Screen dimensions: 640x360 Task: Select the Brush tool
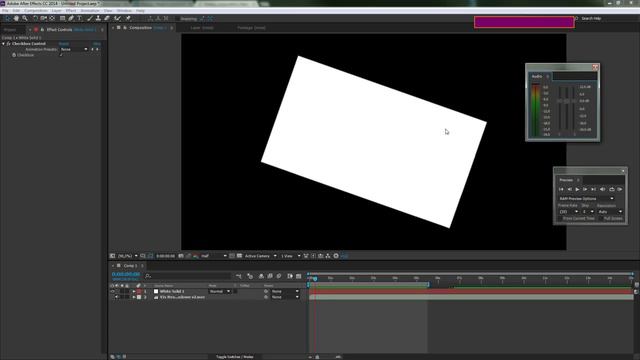pos(90,18)
